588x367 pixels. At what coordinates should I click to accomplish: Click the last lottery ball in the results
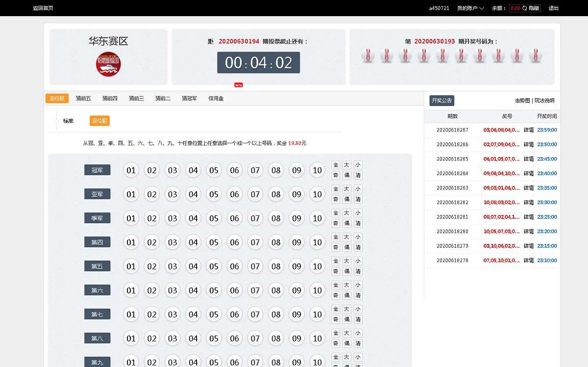536,55
